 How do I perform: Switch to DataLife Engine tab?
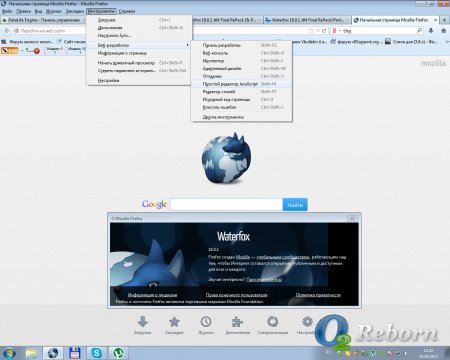pyautogui.click(x=43, y=20)
